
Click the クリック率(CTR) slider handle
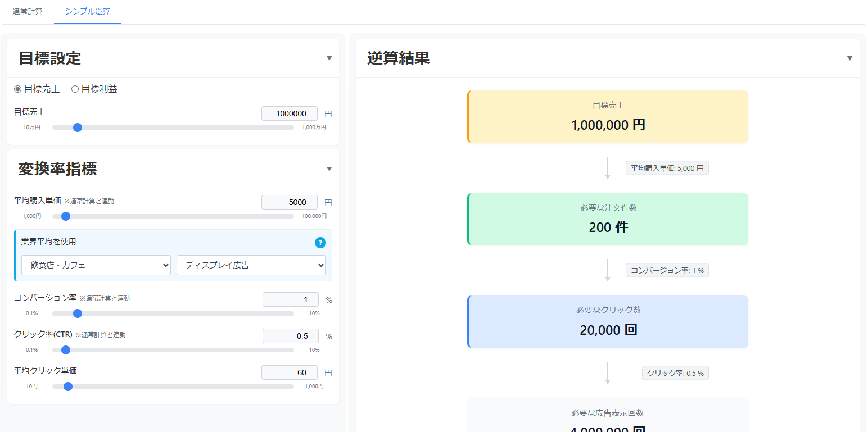pyautogui.click(x=65, y=350)
